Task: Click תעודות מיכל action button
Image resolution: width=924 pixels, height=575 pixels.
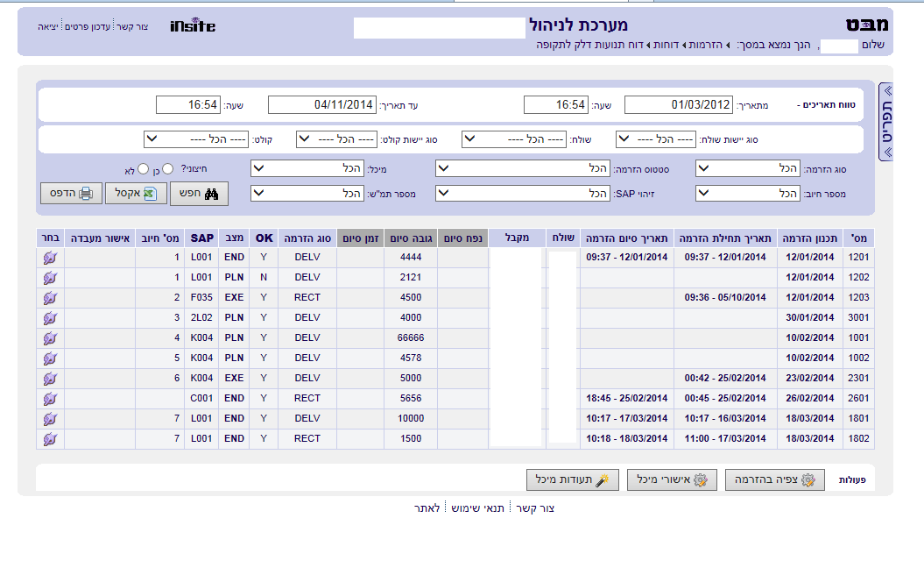Action: 573,480
